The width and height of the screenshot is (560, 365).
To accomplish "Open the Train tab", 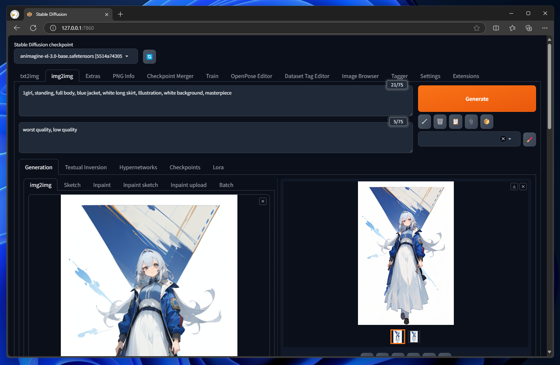I will (212, 76).
